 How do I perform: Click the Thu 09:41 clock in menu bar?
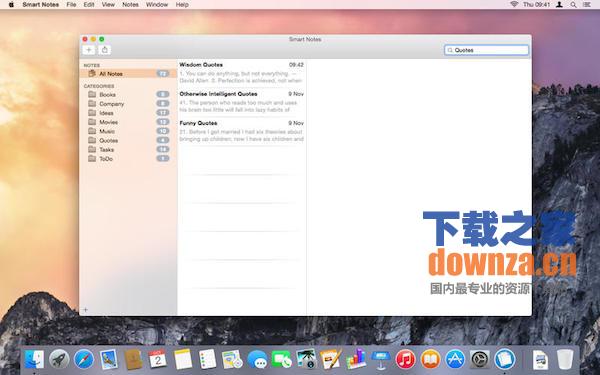[536, 5]
